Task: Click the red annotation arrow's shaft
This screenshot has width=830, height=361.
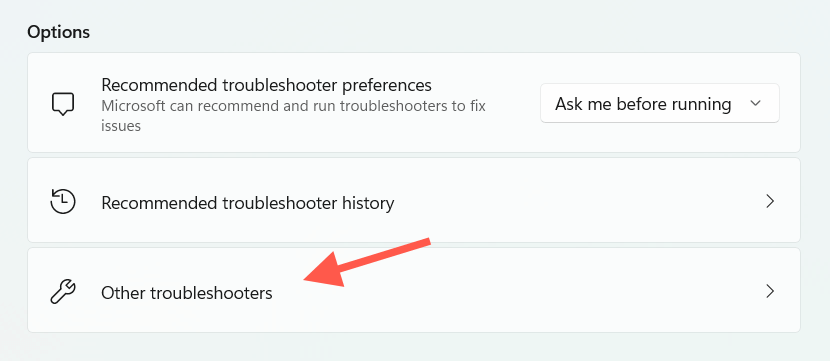Action: pos(386,256)
